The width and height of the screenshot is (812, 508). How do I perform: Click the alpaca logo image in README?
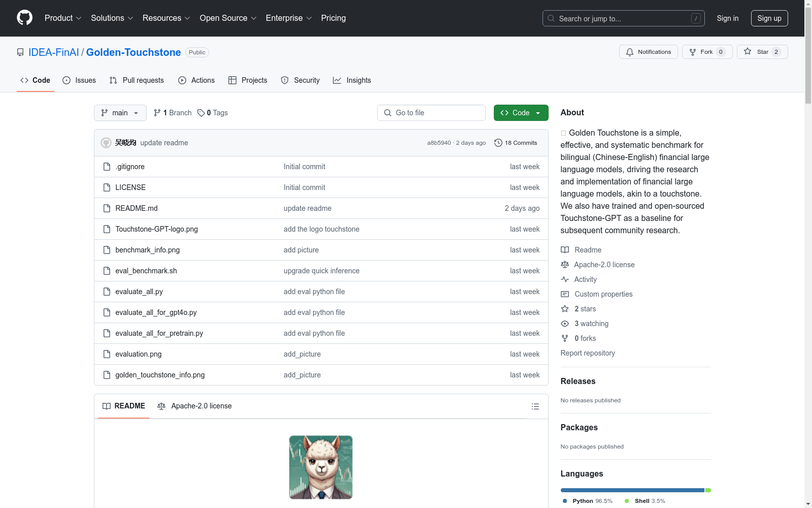321,467
